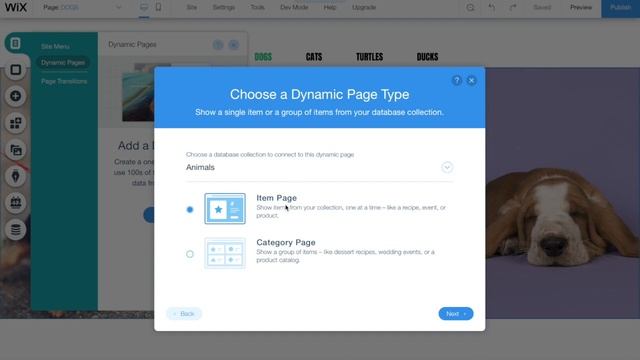The height and width of the screenshot is (360, 640).
Task: Click the Item Page thumbnail image
Action: click(225, 209)
